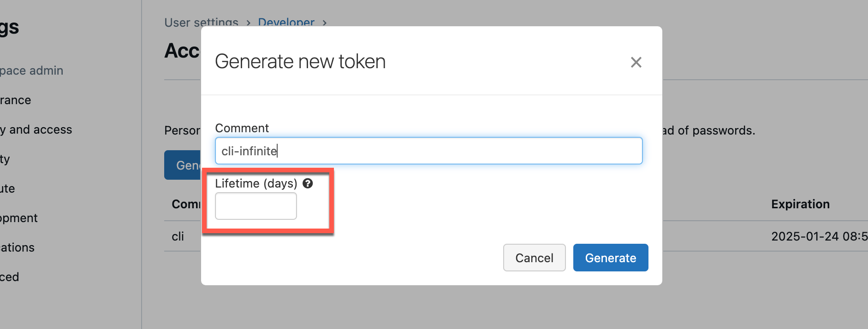Open Notifications settings in sidebar
The height and width of the screenshot is (329, 868).
[x=17, y=247]
